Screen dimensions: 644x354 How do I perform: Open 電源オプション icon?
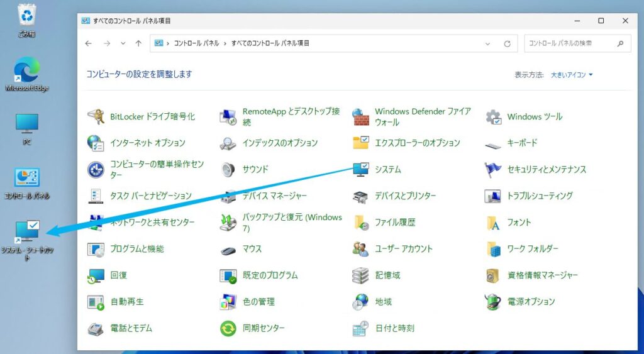tap(493, 302)
